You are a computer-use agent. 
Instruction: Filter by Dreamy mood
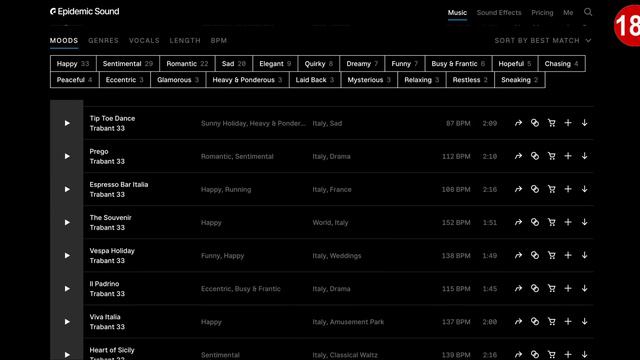tap(362, 64)
